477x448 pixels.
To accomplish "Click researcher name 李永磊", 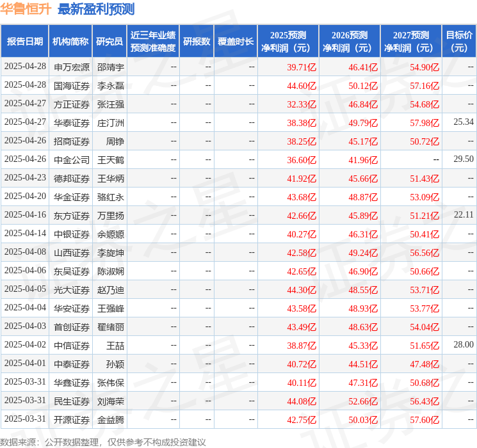I will [x=111, y=86].
